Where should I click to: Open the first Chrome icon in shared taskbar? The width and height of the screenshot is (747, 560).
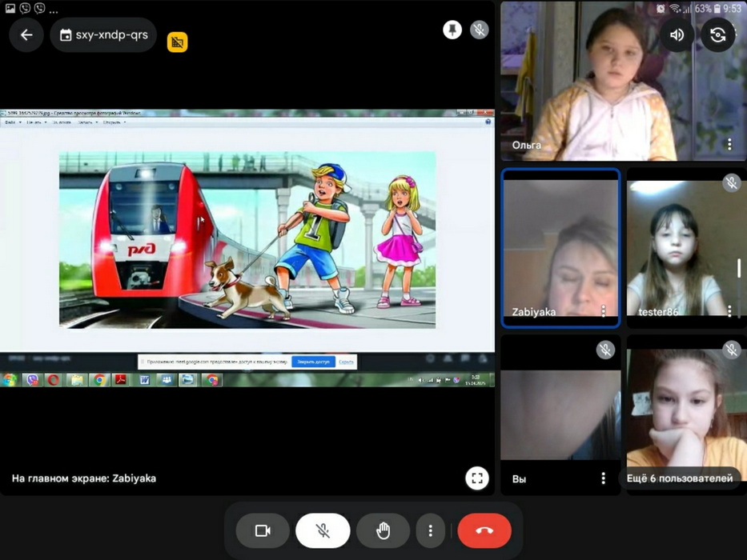[99, 380]
